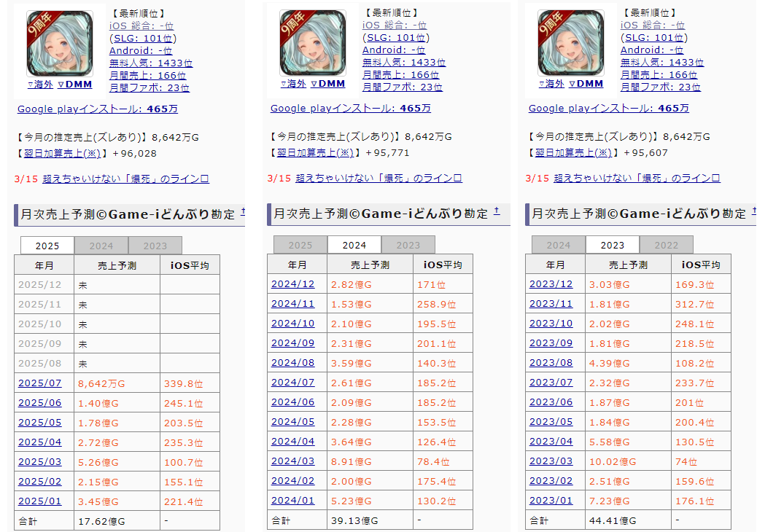Open the 2023/03 month link

pyautogui.click(x=551, y=461)
